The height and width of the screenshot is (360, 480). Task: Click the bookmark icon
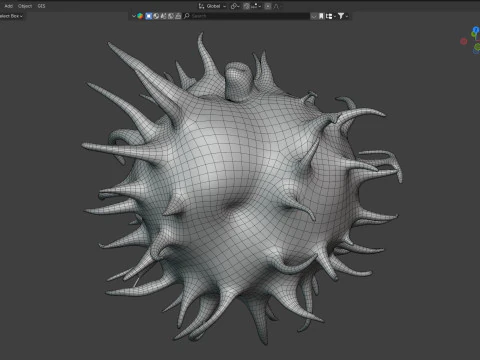tap(321, 16)
